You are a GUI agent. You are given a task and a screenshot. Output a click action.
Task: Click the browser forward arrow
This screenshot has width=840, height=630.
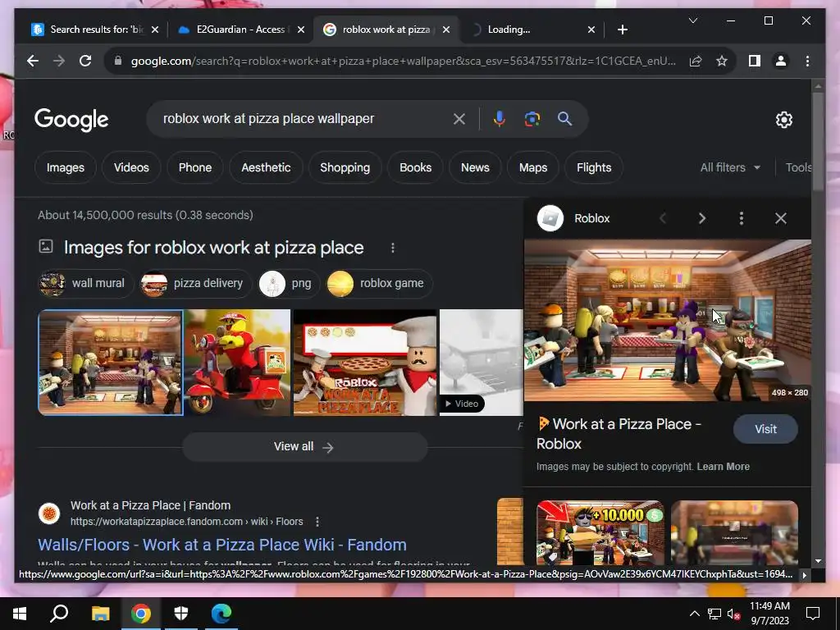(x=59, y=61)
